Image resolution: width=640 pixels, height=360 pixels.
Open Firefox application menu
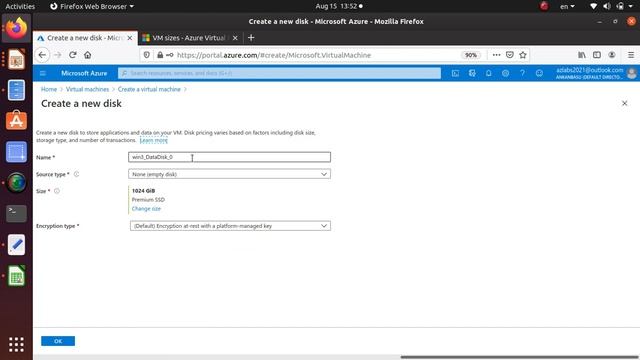point(631,55)
